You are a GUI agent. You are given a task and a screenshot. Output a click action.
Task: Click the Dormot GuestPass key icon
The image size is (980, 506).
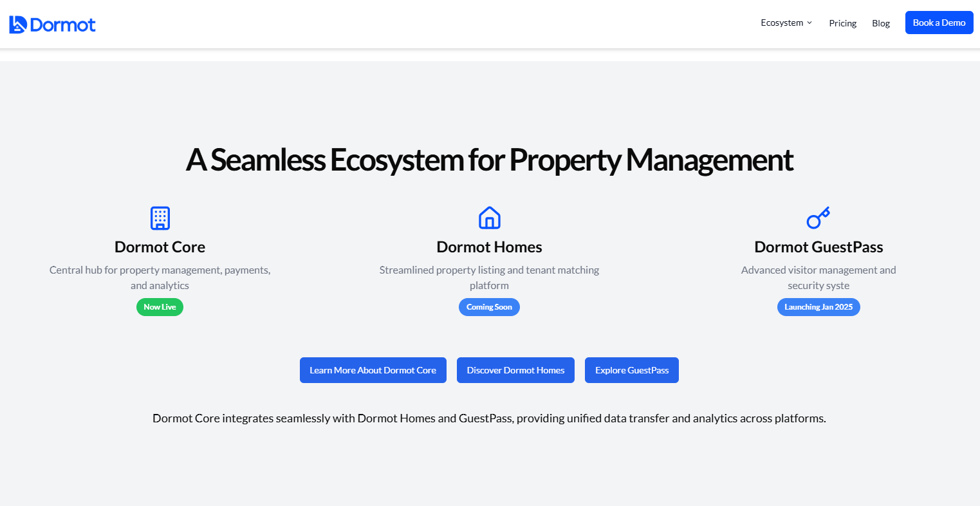click(818, 218)
